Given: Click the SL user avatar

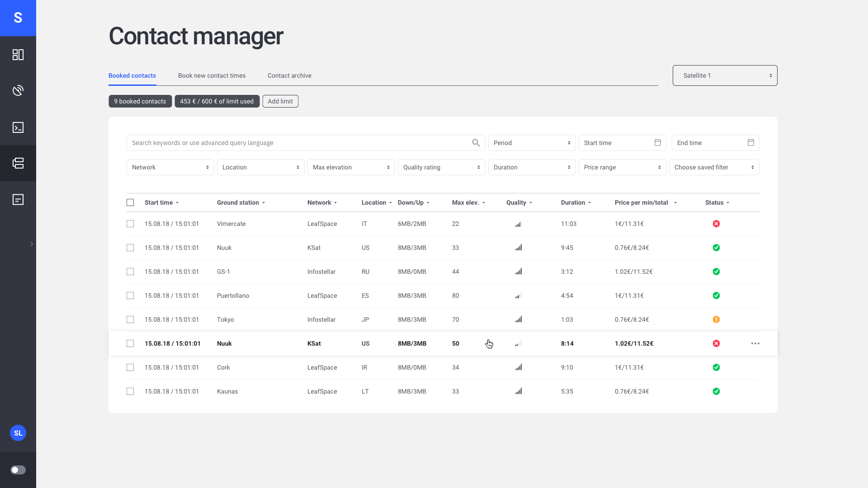Looking at the screenshot, I should pyautogui.click(x=18, y=433).
